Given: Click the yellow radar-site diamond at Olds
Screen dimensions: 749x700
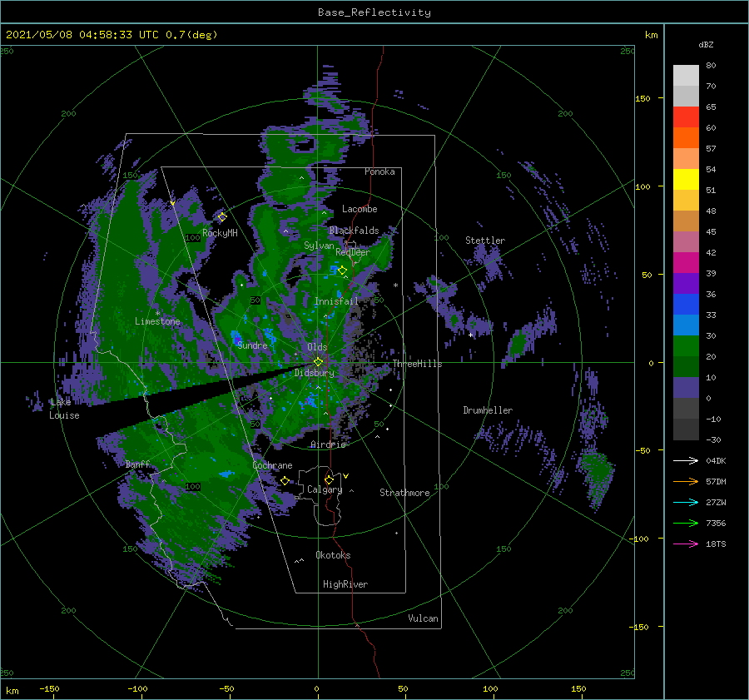Looking at the screenshot, I should (x=318, y=362).
